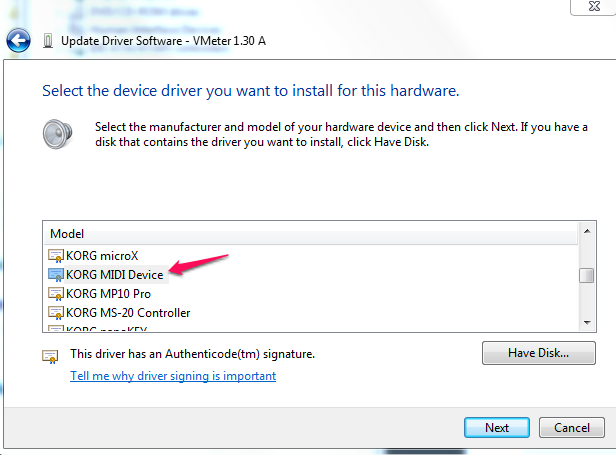Click the Model column header
This screenshot has height=455, width=616.
(310, 233)
